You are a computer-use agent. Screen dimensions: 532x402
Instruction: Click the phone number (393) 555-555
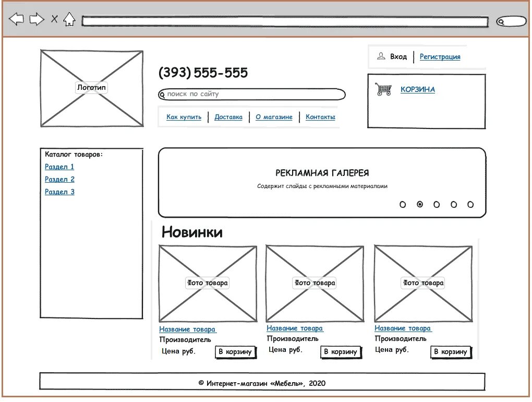203,73
